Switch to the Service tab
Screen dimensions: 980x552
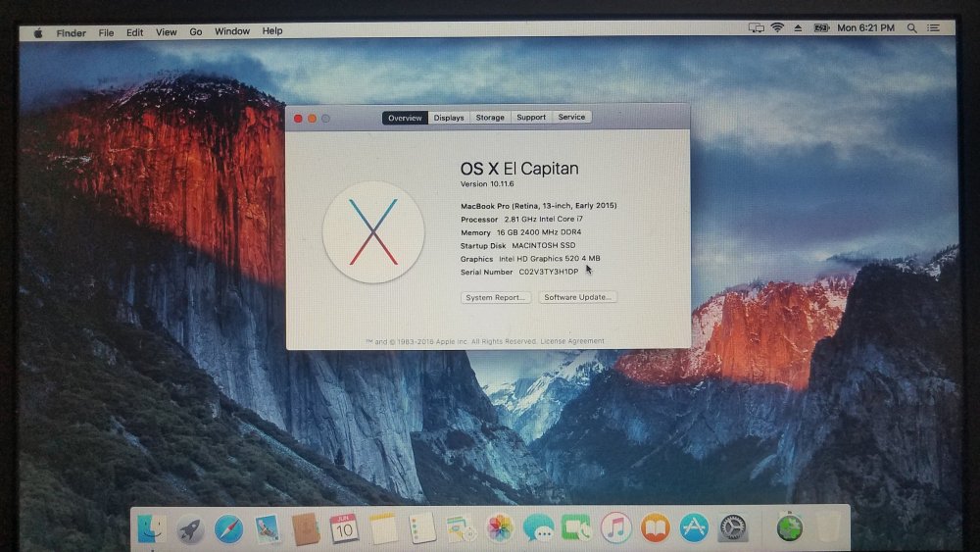tap(571, 117)
